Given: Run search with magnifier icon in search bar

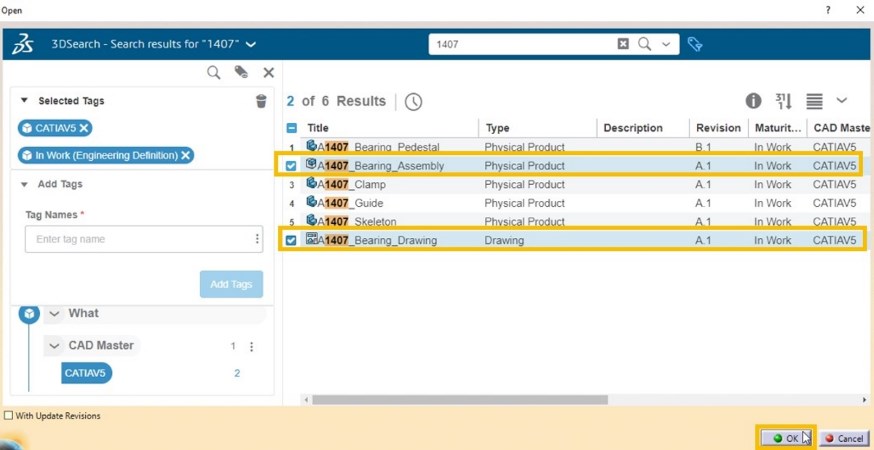Looking at the screenshot, I should (644, 44).
